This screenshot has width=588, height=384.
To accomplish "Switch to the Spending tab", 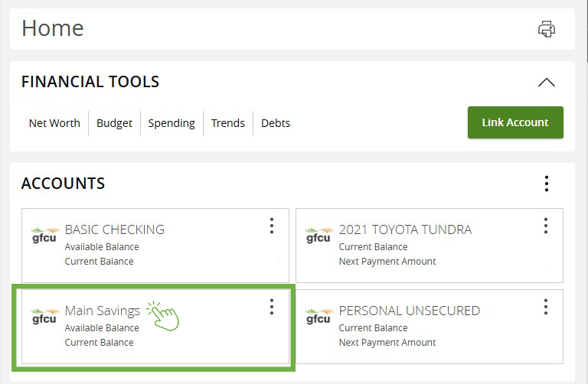I will coord(171,123).
